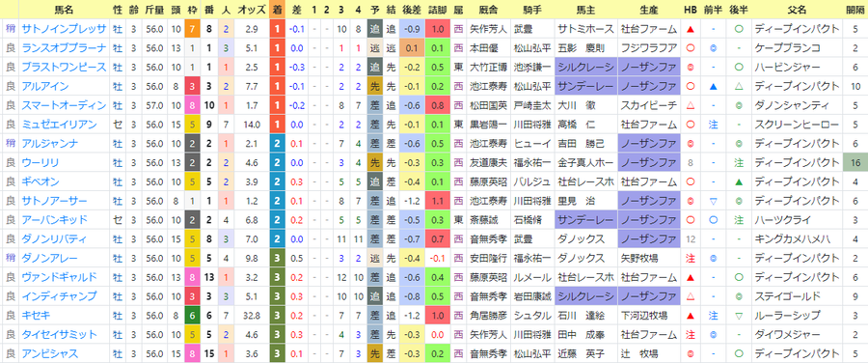Select trainer cell 友道康夫

click(x=488, y=163)
